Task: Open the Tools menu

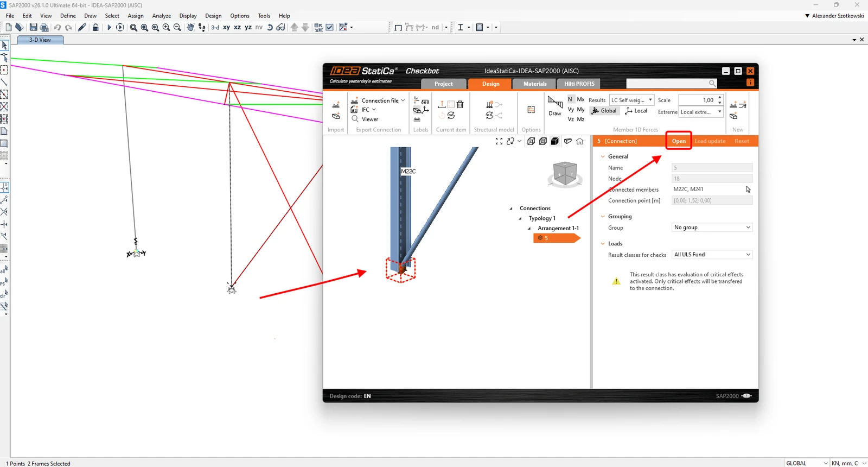Action: coord(264,16)
